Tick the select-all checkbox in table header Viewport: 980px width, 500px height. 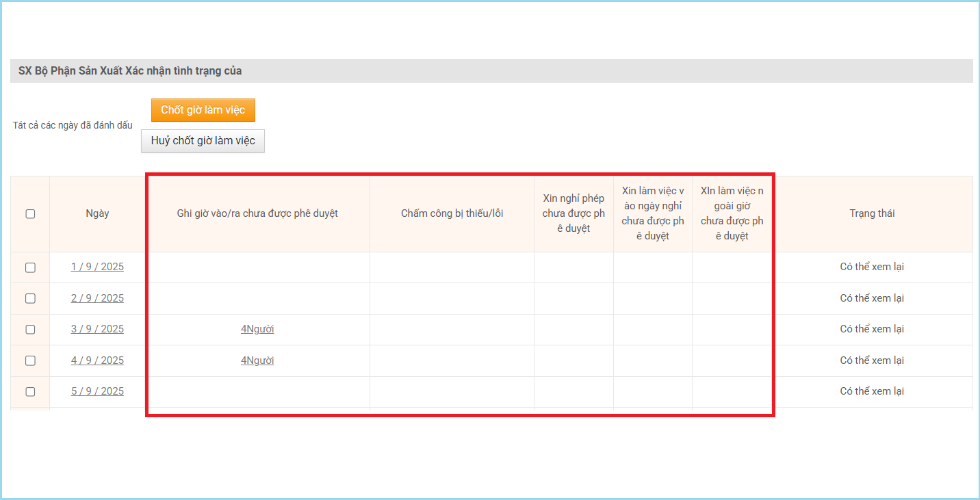pos(30,214)
